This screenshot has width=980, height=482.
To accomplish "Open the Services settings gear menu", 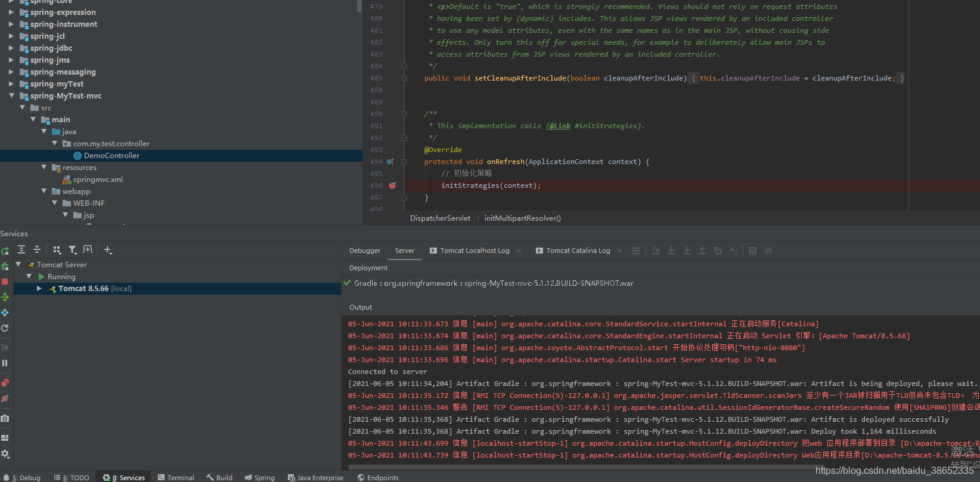I will point(5,454).
